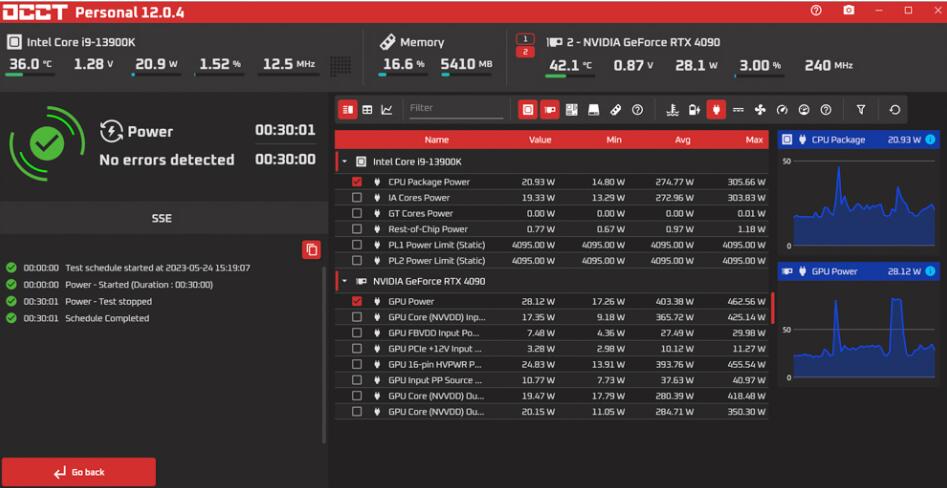Switch to the graph view icon

coord(387,109)
